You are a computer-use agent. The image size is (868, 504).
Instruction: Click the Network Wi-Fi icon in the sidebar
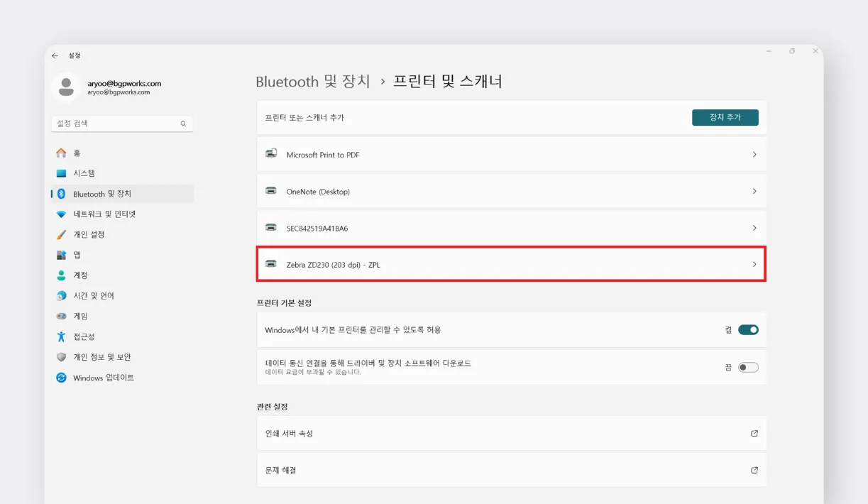(x=61, y=214)
